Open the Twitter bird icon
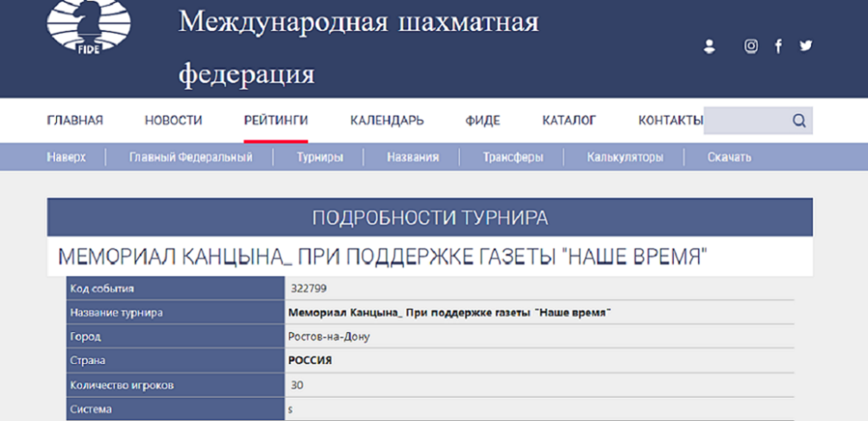 click(806, 47)
